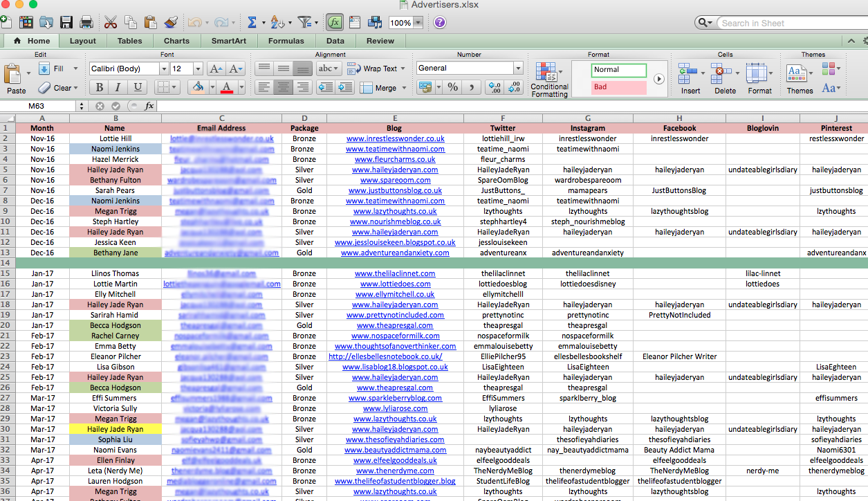Click the purple Help question mark

point(440,22)
